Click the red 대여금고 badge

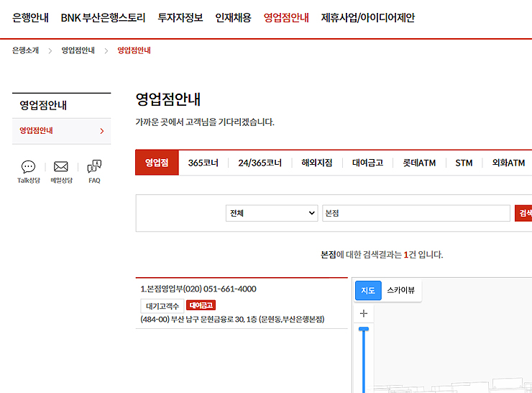[201, 305]
